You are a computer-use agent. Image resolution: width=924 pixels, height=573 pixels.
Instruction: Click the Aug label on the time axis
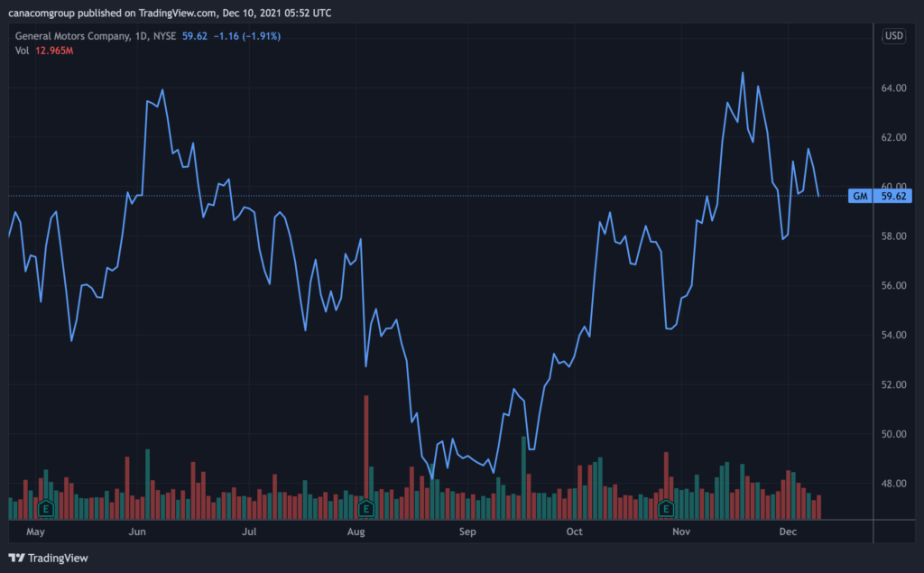pyautogui.click(x=356, y=531)
